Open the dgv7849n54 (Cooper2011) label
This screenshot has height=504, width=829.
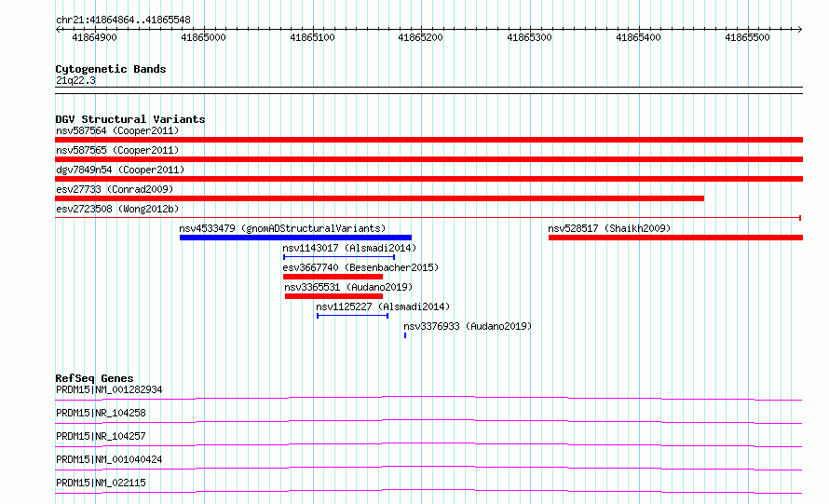120,170
